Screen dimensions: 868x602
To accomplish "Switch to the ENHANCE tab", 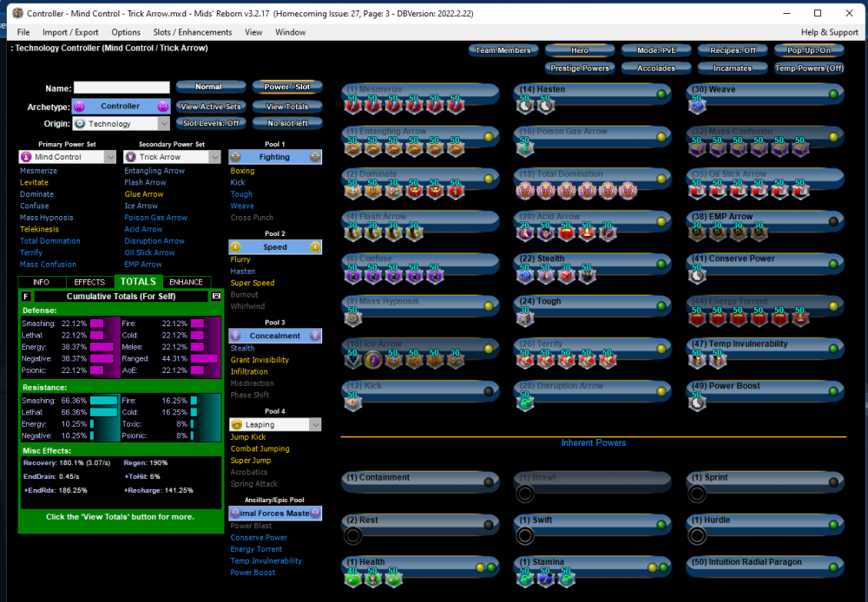I will (x=187, y=281).
